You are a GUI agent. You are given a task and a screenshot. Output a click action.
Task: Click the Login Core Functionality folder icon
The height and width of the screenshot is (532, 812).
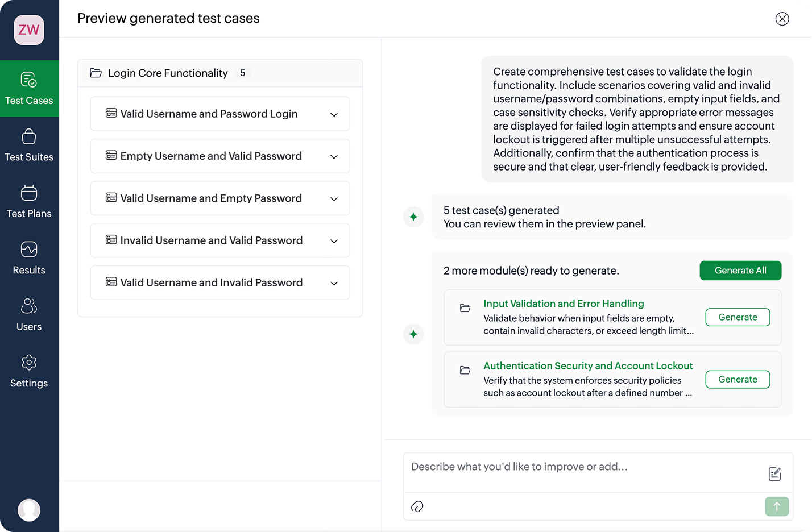click(x=96, y=73)
